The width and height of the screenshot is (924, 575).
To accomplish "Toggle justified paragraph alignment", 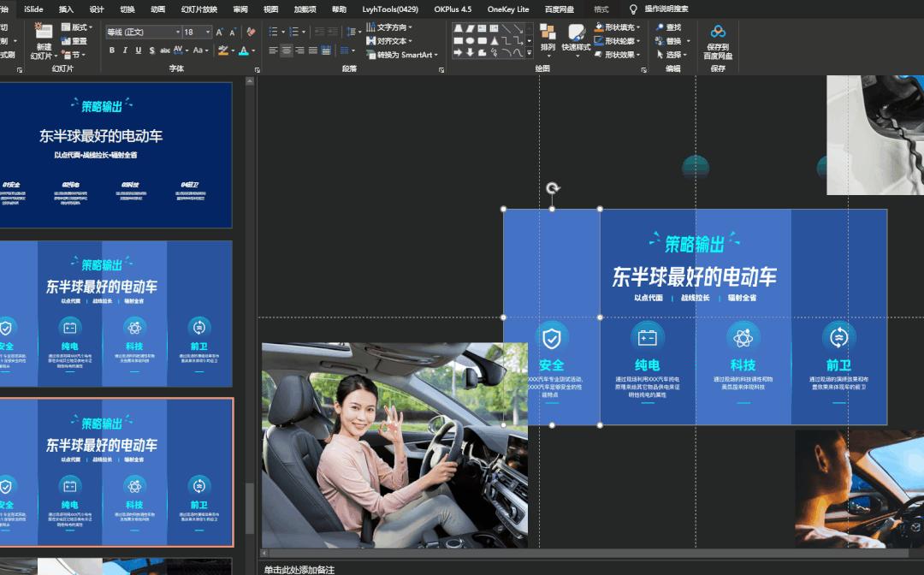I will pos(312,50).
